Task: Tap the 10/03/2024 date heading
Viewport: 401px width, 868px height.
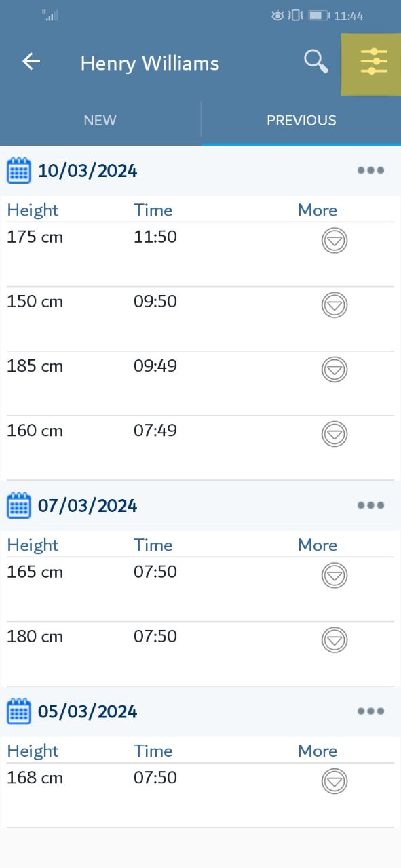Action: click(x=88, y=171)
